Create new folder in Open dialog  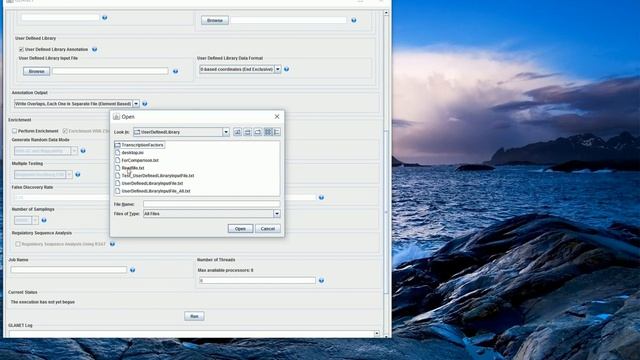click(258, 132)
